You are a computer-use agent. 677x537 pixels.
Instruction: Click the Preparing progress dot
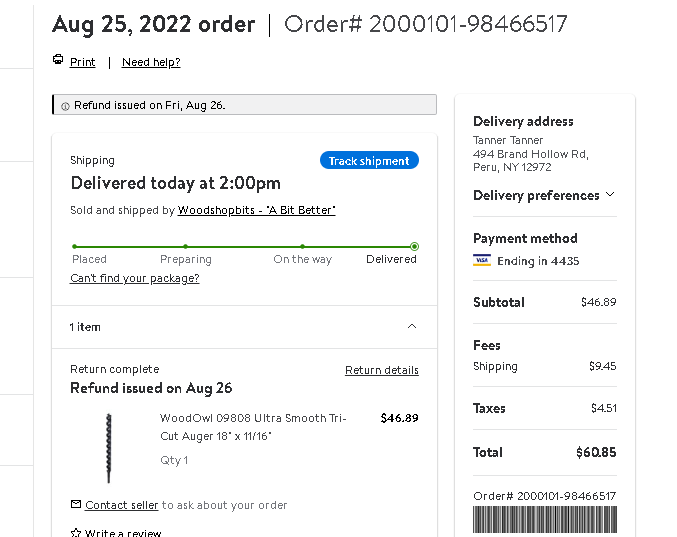(x=185, y=246)
